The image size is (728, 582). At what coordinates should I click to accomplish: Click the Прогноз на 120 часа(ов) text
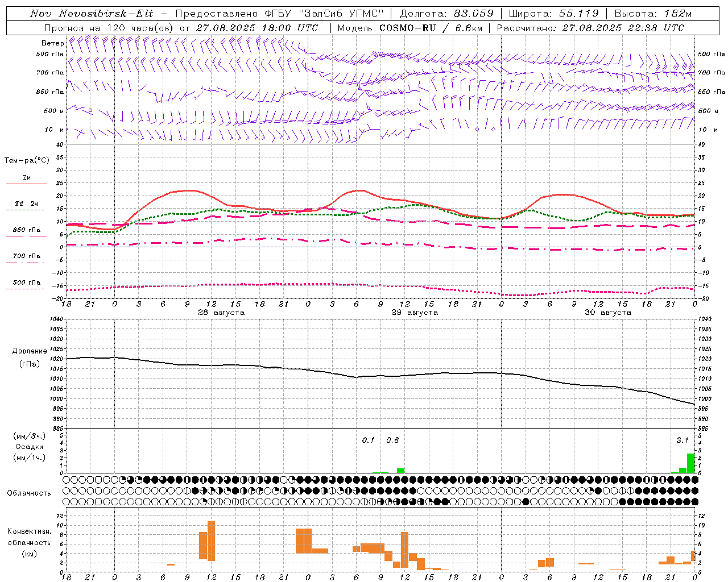point(109,27)
